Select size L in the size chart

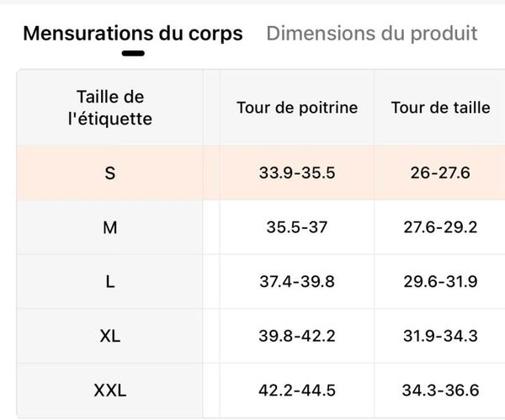(109, 282)
